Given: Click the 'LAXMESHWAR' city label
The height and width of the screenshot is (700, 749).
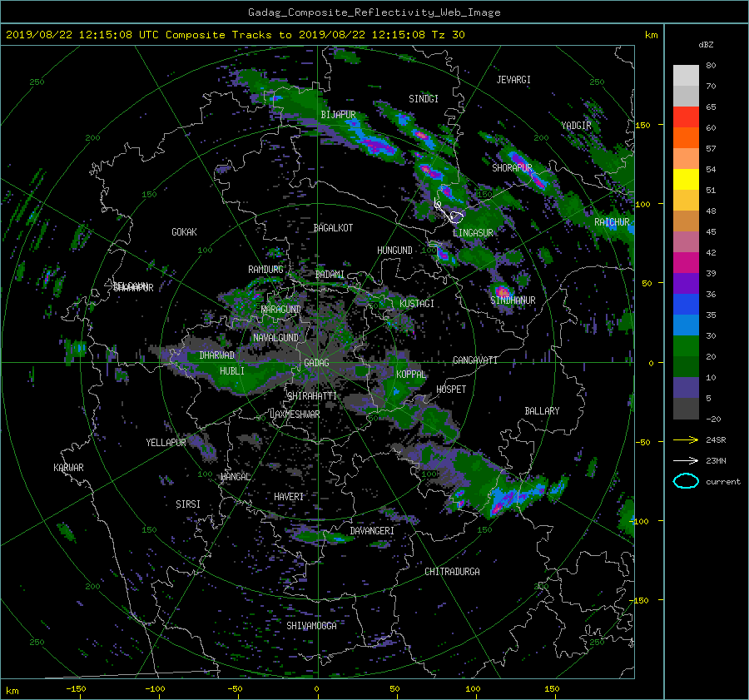Looking at the screenshot, I should coord(295,415).
